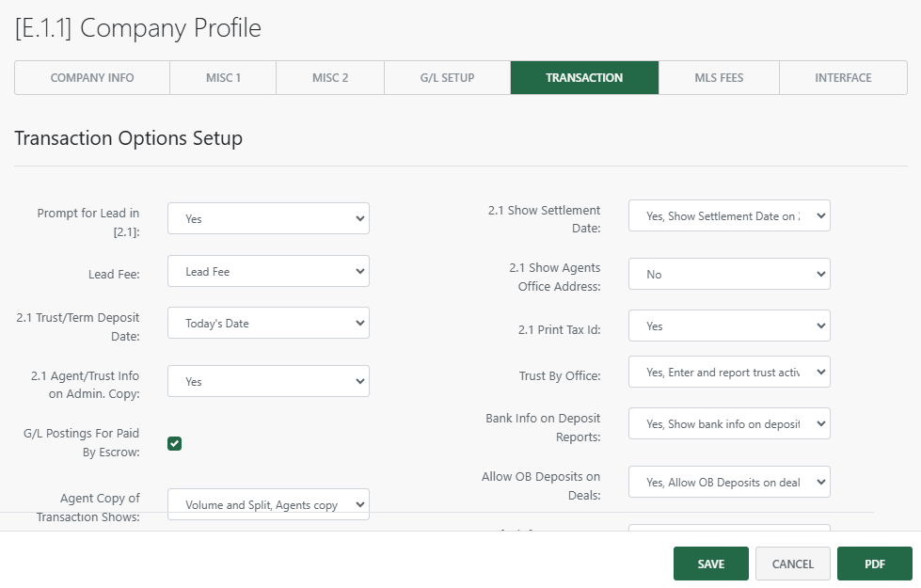This screenshot has width=921, height=588.
Task: Uncheck G/L Postings For Paid By Escrow
Action: (174, 442)
